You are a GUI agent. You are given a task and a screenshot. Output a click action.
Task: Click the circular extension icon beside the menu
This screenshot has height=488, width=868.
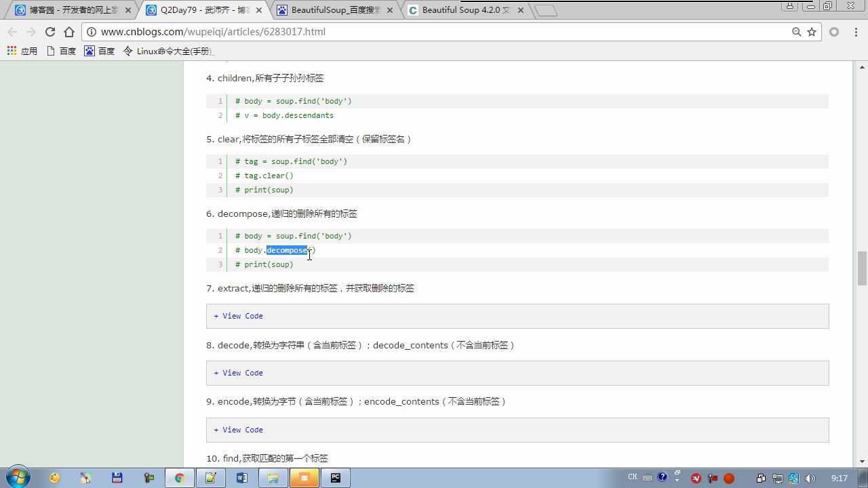(834, 32)
